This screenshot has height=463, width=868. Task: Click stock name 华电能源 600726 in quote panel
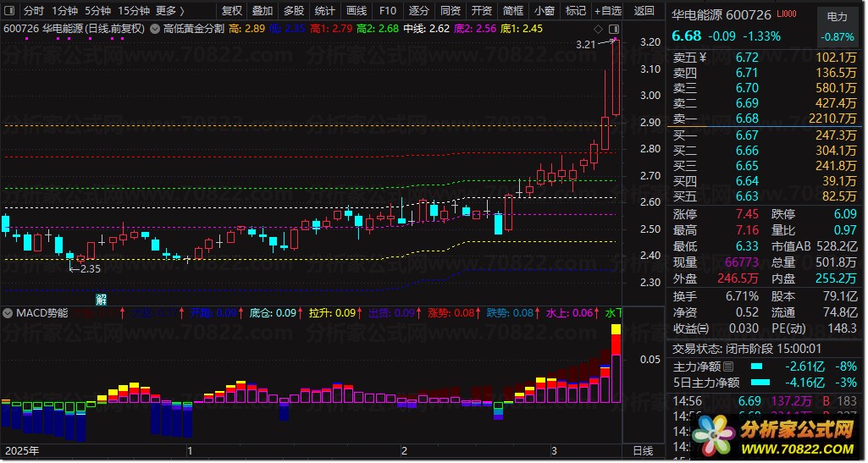coord(721,15)
